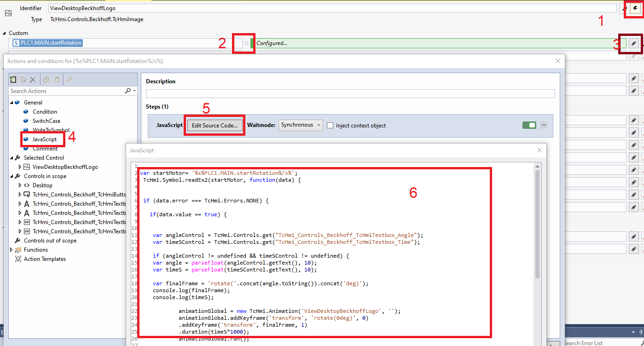The image size is (644, 346).
Task: Click the magnifier icon in Search Actions
Action: pos(128,91)
